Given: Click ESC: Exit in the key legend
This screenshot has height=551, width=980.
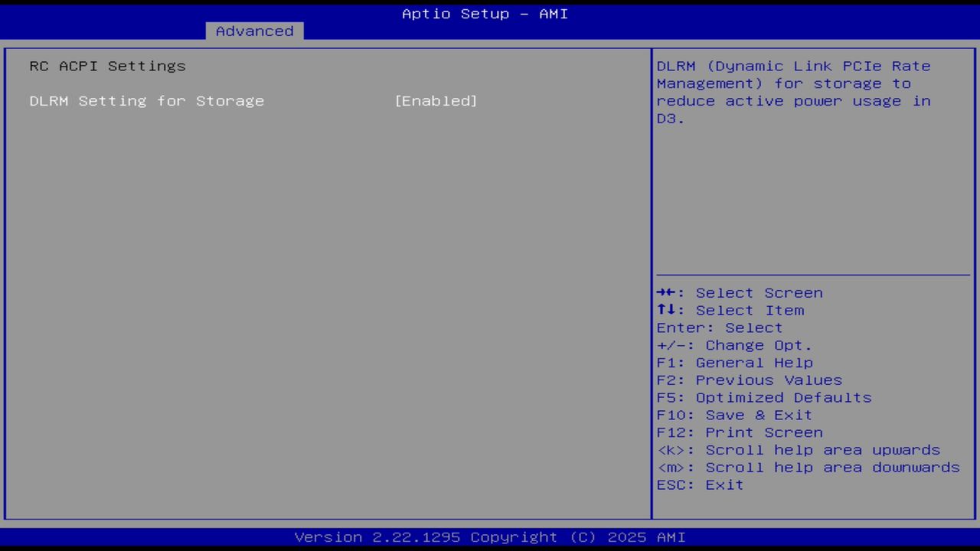Looking at the screenshot, I should coord(699,484).
